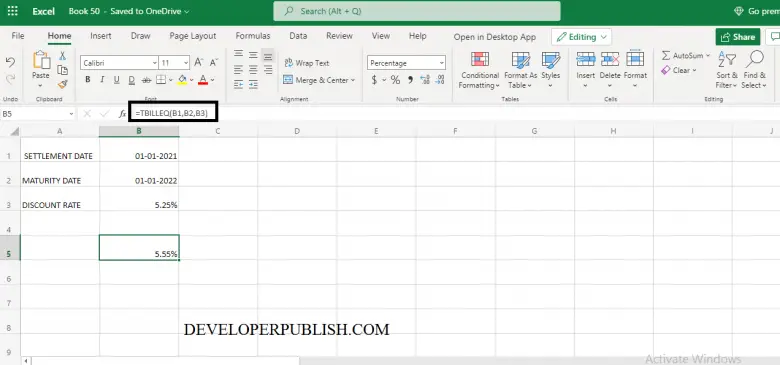The height and width of the screenshot is (365, 780).
Task: Open the Insert ribbon tab
Action: pyautogui.click(x=101, y=36)
